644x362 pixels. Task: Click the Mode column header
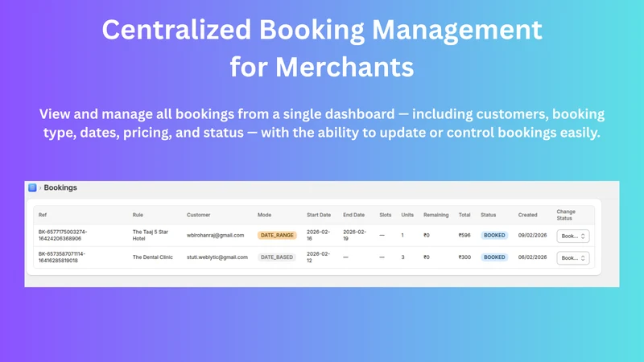point(265,215)
